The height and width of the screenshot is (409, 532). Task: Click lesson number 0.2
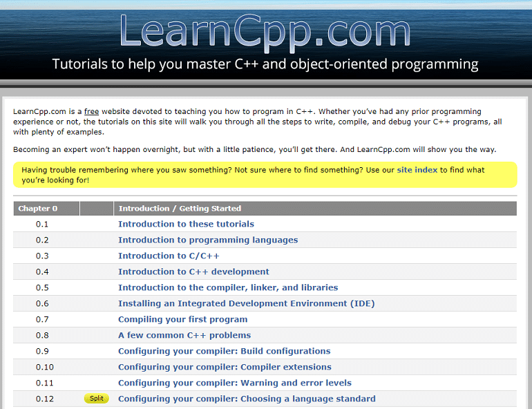pyautogui.click(x=42, y=240)
